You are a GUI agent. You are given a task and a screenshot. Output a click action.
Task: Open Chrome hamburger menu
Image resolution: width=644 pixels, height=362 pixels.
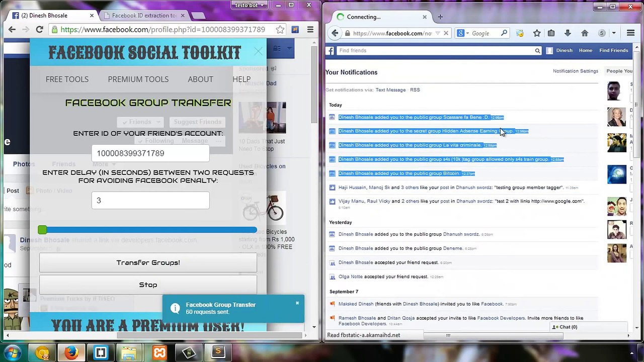coord(310,30)
